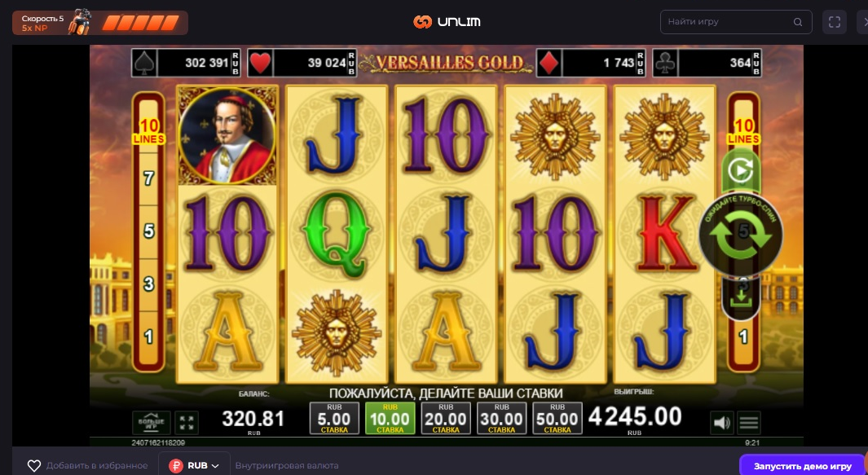
Task: Select the 5.00 RUB stake
Action: (334, 419)
